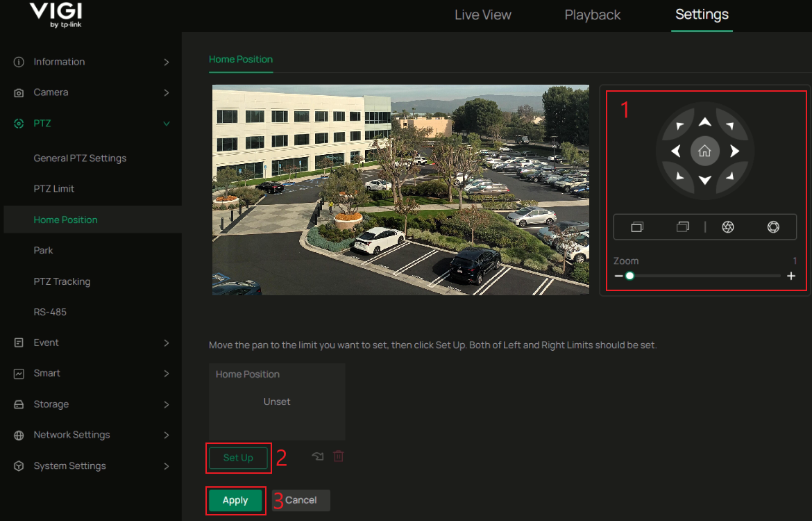The width and height of the screenshot is (812, 521).
Task: Click the zoom minus icon
Action: pyautogui.click(x=618, y=276)
